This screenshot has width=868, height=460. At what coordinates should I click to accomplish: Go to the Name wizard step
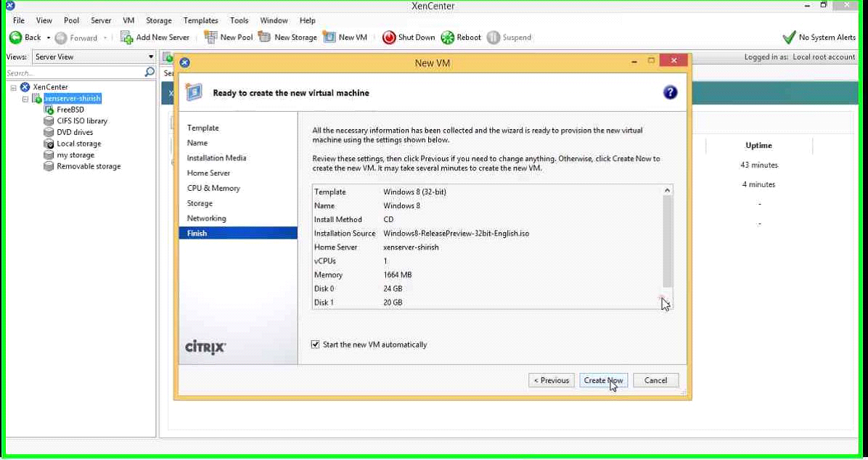(x=238, y=143)
